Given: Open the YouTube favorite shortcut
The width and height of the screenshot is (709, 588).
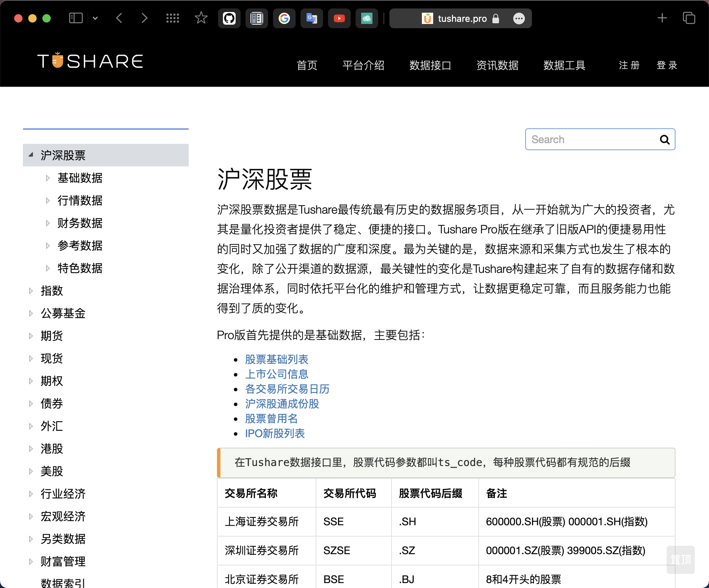Looking at the screenshot, I should pyautogui.click(x=339, y=18).
